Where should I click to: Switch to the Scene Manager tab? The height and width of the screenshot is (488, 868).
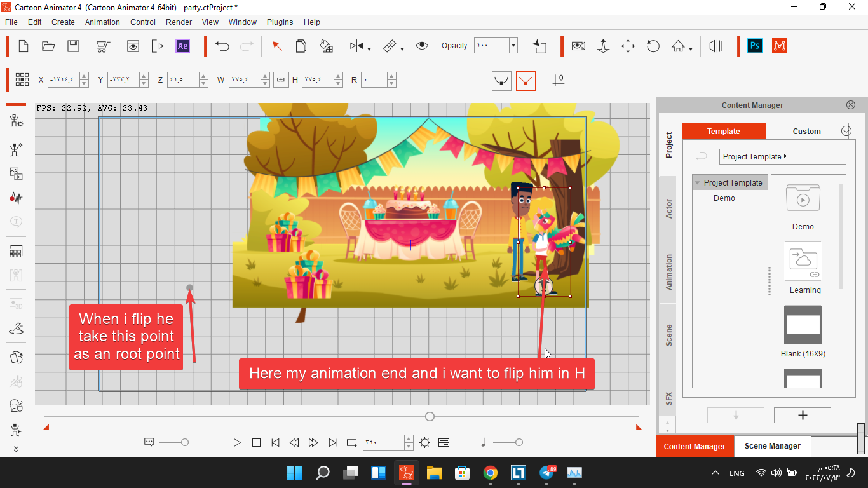pos(772,446)
